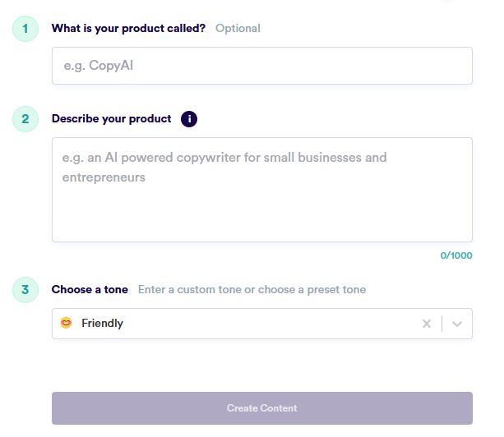Click the "What is your product called?" label
Image resolution: width=504 pixels, height=437 pixels.
tap(128, 28)
